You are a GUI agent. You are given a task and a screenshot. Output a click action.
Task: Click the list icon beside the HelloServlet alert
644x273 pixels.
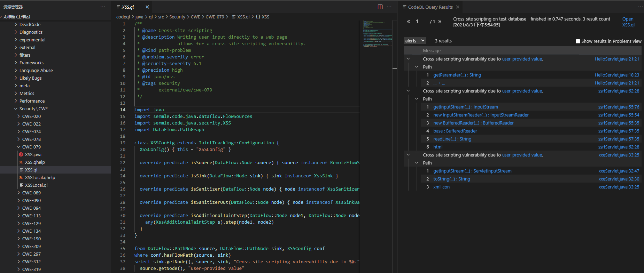point(417,59)
